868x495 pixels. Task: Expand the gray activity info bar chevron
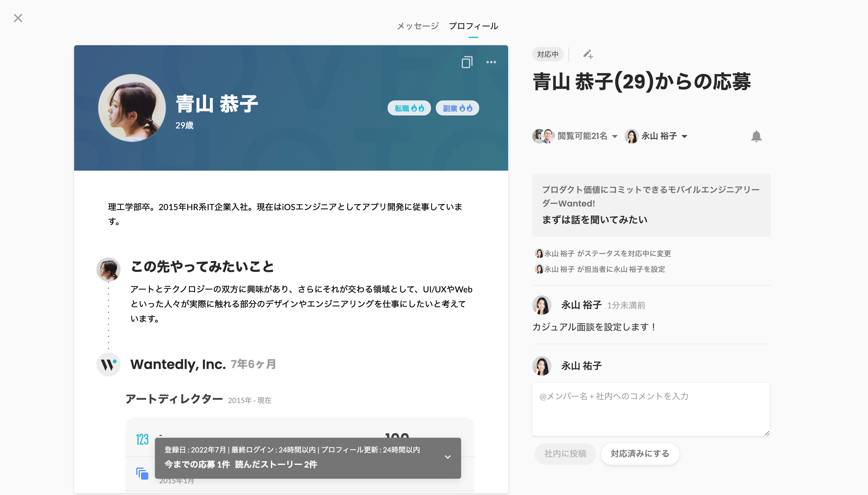tap(448, 457)
